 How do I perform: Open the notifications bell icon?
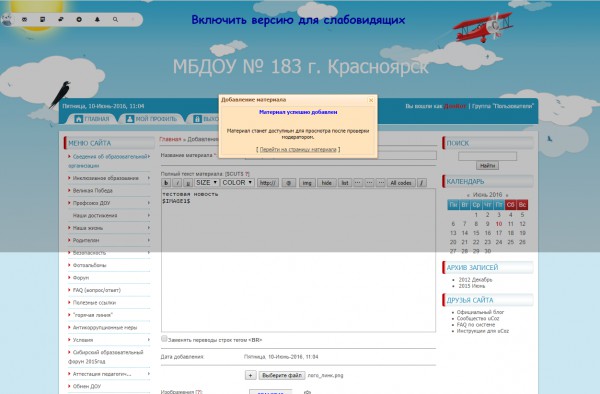click(x=97, y=20)
